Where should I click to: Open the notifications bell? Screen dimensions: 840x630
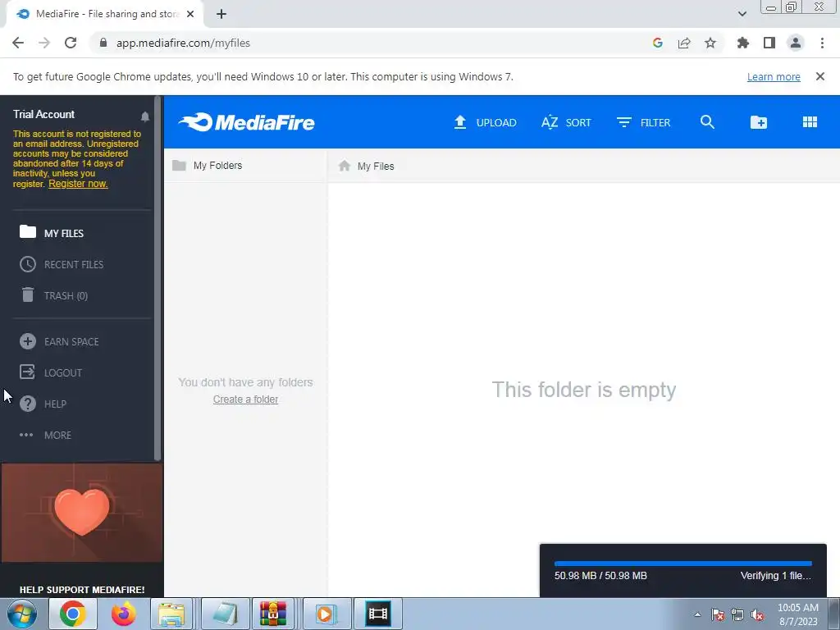(x=144, y=116)
